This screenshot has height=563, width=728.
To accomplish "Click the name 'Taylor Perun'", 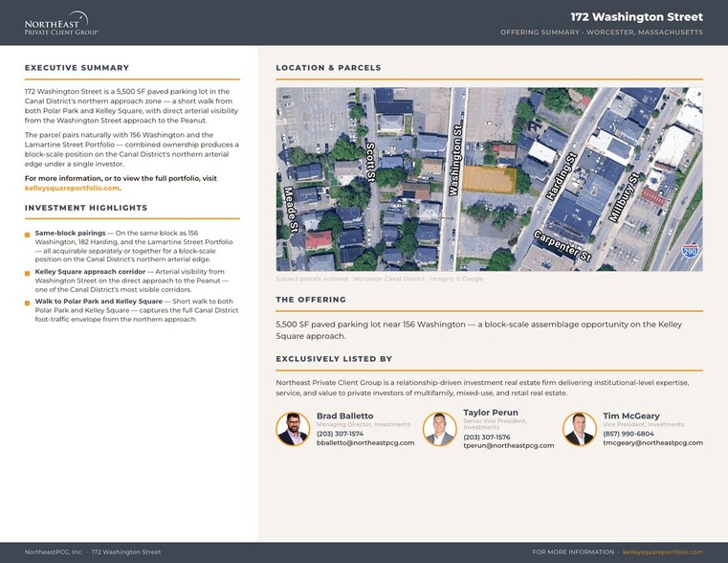I will click(x=491, y=413).
